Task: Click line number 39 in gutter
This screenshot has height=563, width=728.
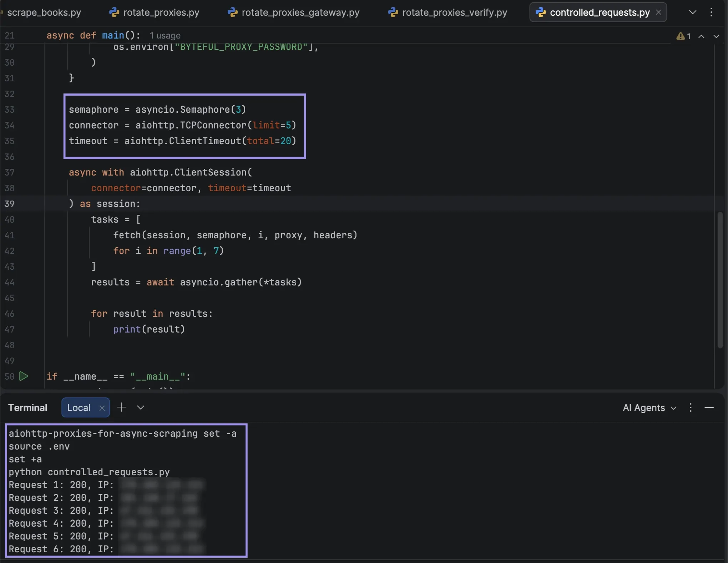Action: (10, 204)
